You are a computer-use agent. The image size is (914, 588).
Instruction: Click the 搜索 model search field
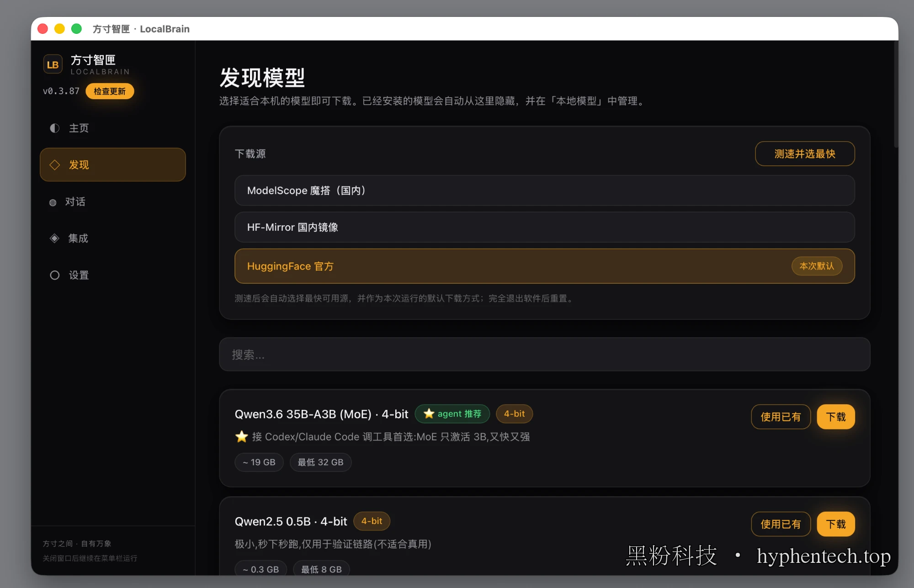(545, 355)
